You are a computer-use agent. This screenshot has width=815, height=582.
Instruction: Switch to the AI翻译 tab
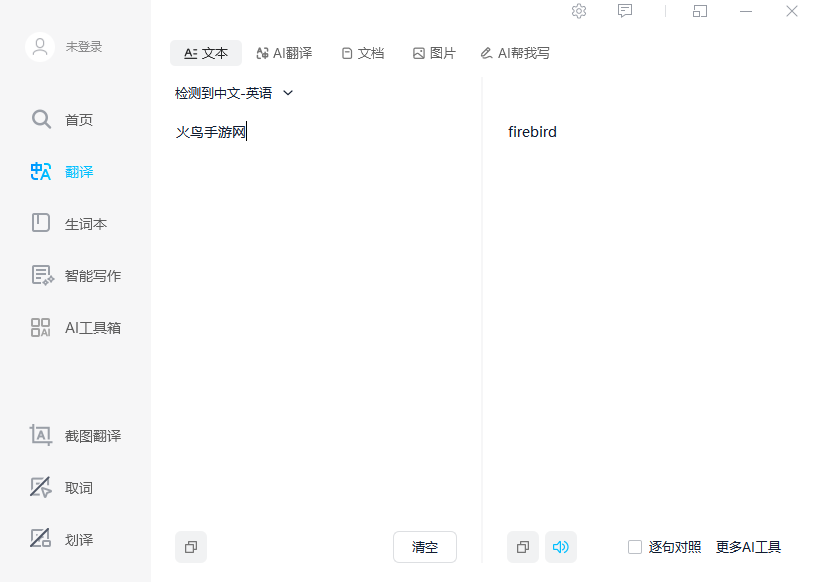(x=284, y=53)
